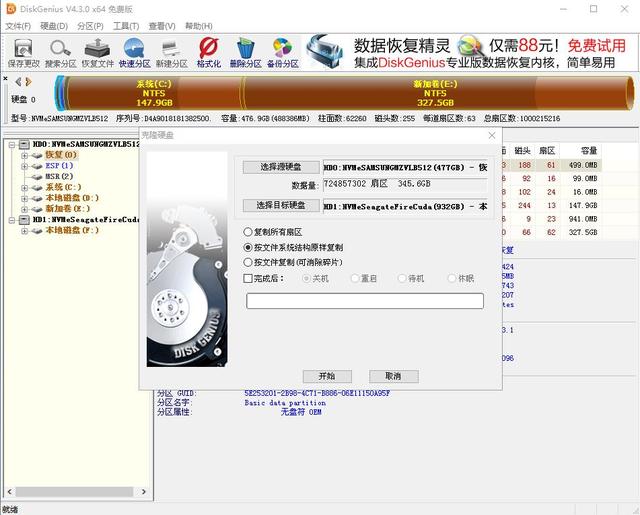Close the Clone Disk dialog

point(492,135)
